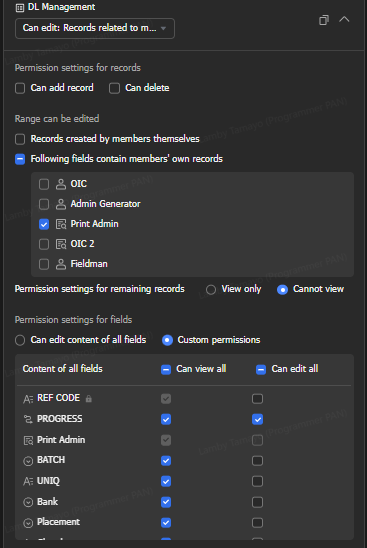Click the 'Content of all fields' header text
This screenshot has width=367, height=548.
63,369
